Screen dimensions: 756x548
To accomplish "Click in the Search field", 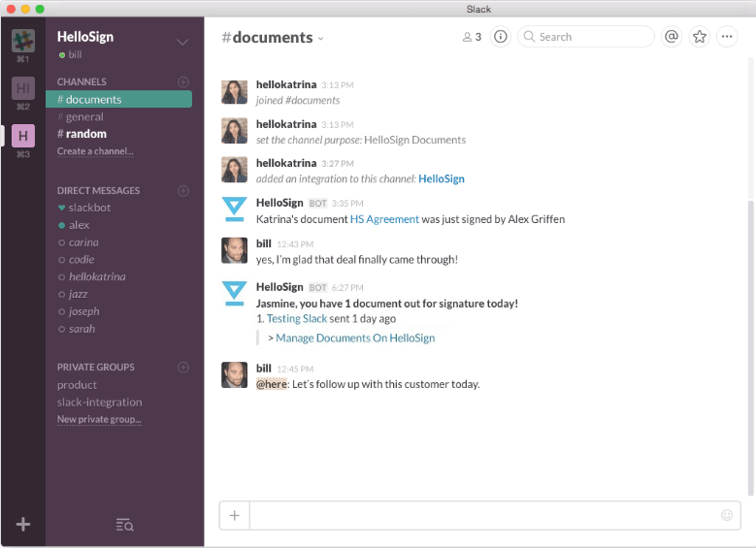I will pyautogui.click(x=586, y=37).
